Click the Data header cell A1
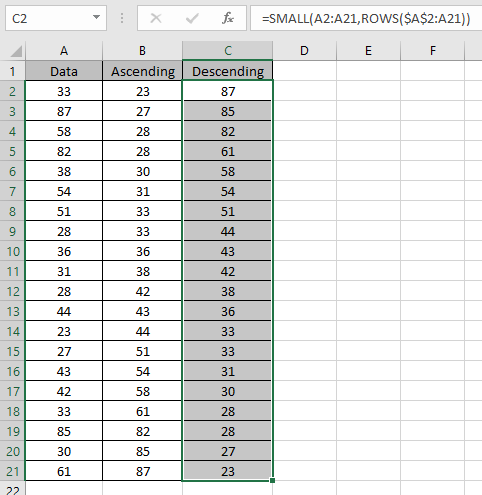The width and height of the screenshot is (482, 495). 64,71
